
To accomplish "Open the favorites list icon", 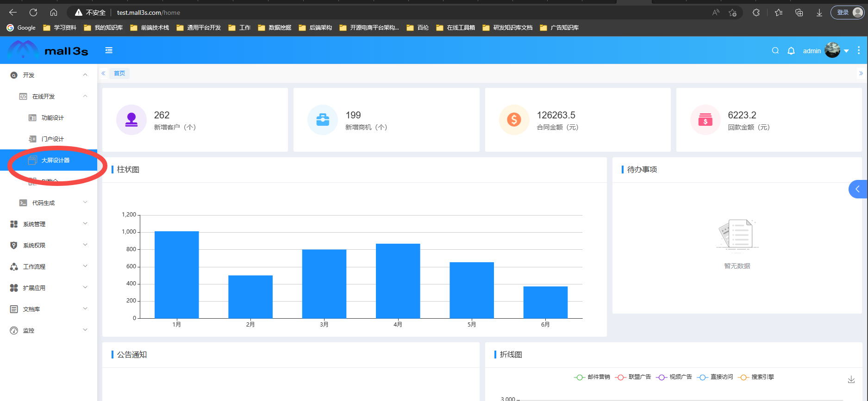I will [x=779, y=12].
